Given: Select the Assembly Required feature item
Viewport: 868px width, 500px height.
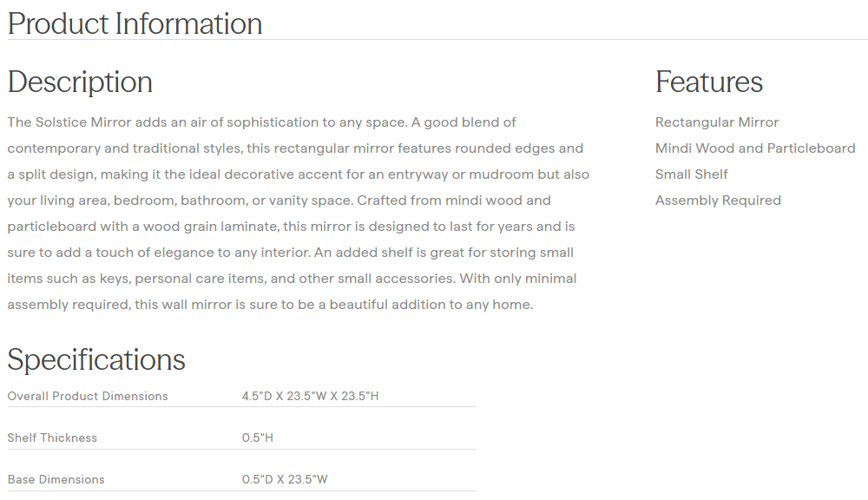Looking at the screenshot, I should (718, 201).
